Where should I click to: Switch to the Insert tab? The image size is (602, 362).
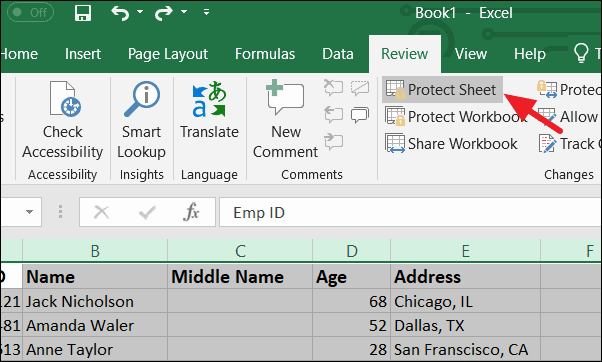click(83, 54)
